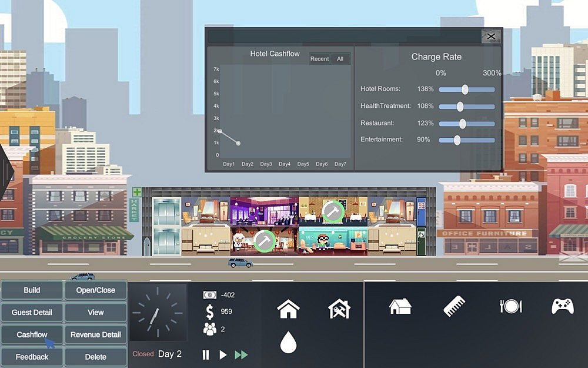Switch cashflow chart to Recent
The width and height of the screenshot is (588, 368).
pyautogui.click(x=319, y=59)
